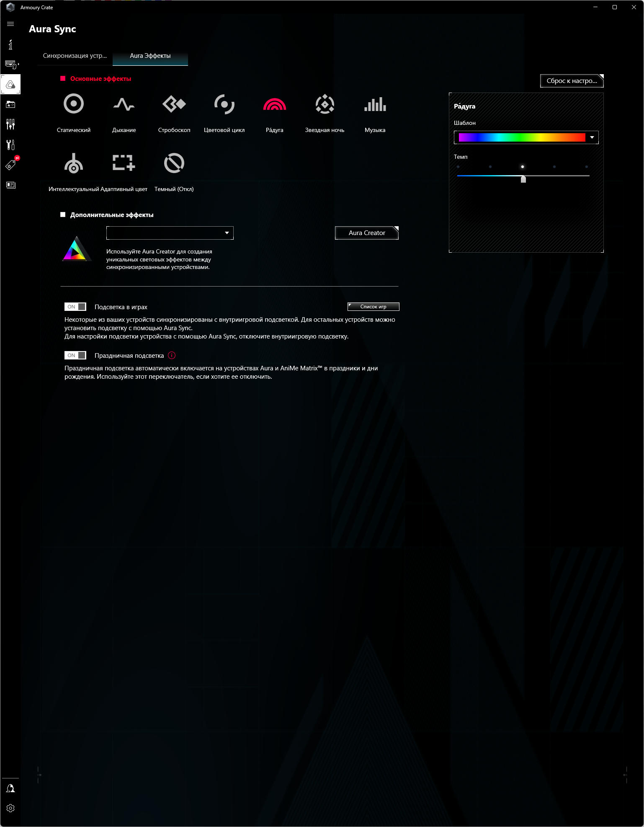This screenshot has width=644, height=827.
Task: Open the Шаблон rainbow pattern dropdown
Action: click(526, 137)
